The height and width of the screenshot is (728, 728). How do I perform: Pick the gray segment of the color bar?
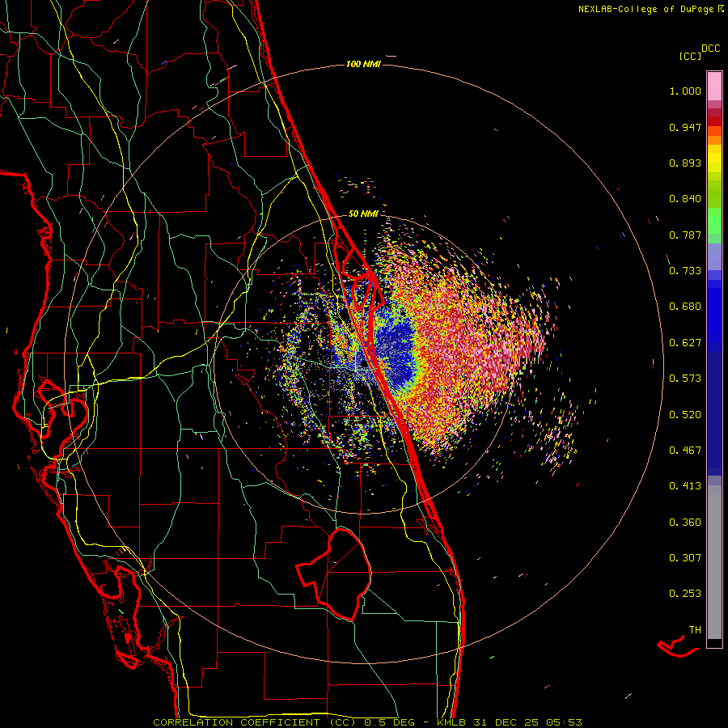click(714, 562)
